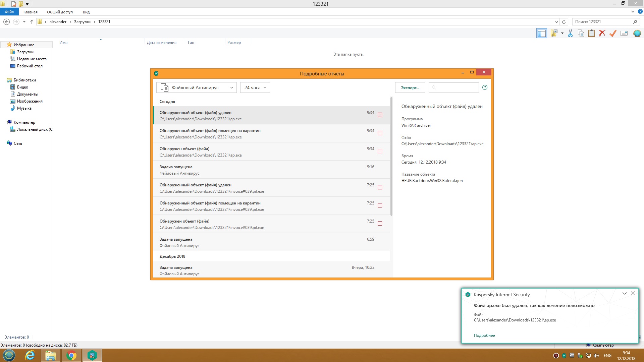Screen dimensions: 644x362
Task: Open the Вид ribbon tab
Action: tap(86, 12)
